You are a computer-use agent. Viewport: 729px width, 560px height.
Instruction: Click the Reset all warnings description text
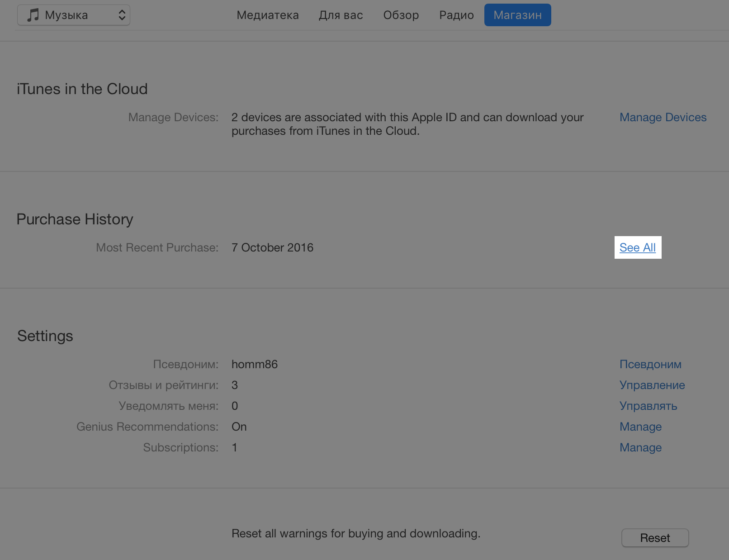point(356,533)
